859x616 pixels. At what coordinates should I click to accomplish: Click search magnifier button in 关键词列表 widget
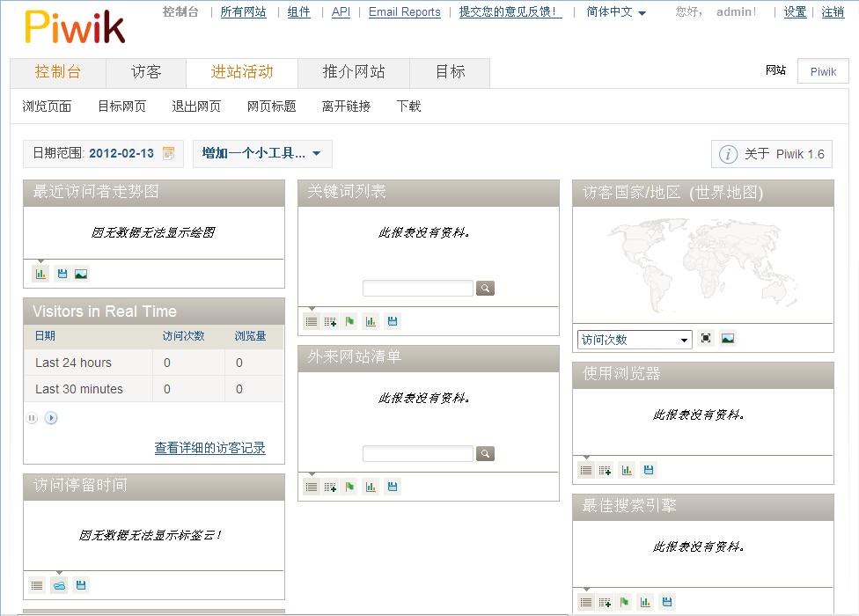(485, 288)
